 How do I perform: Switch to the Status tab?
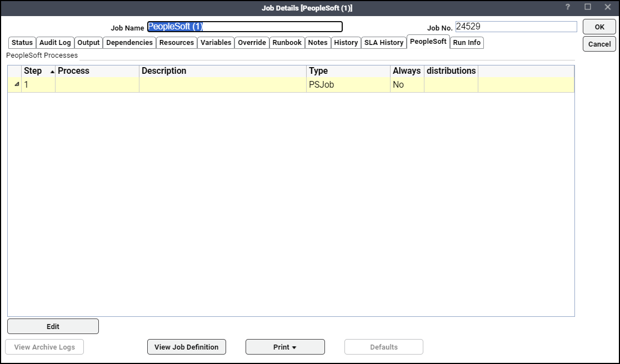(22, 43)
